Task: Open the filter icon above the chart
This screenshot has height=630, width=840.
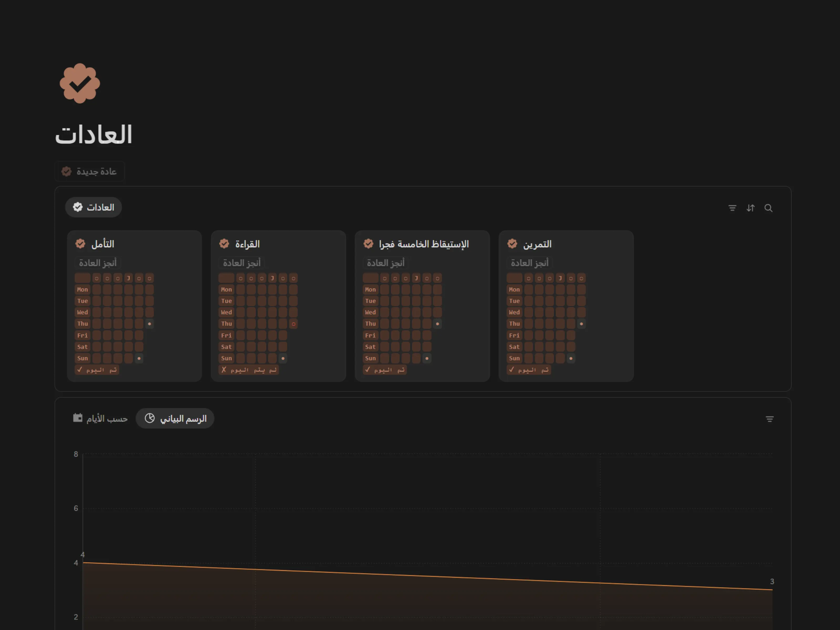Action: (x=769, y=419)
